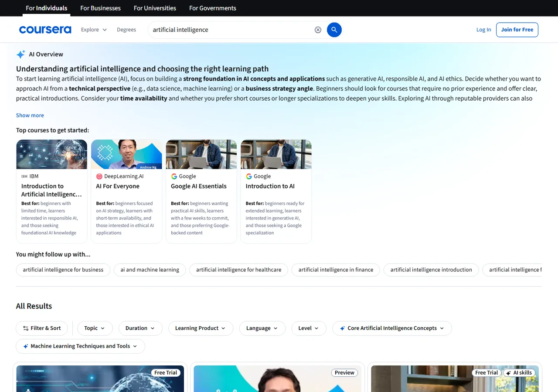This screenshot has height=392, width=558.
Task: Click the Log In link
Action: 483,30
